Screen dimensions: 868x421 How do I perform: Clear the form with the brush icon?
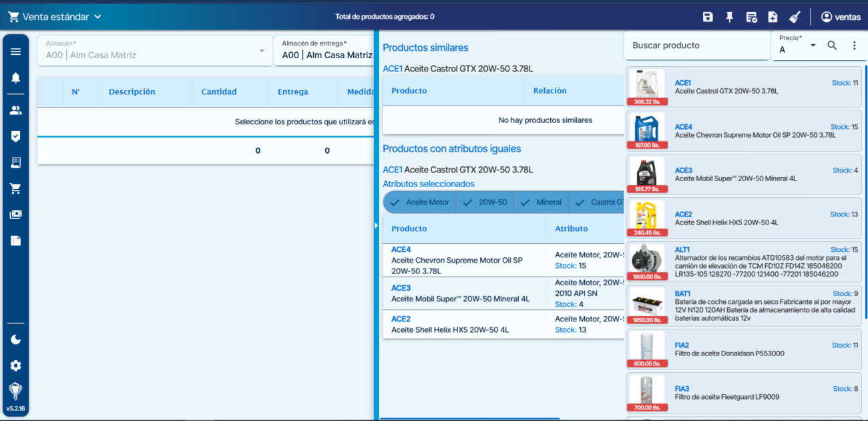point(794,17)
